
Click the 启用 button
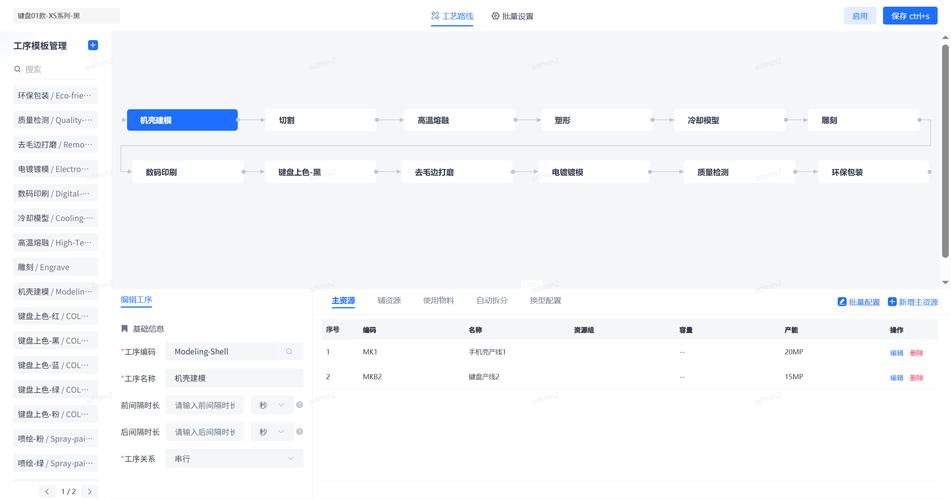click(x=859, y=16)
